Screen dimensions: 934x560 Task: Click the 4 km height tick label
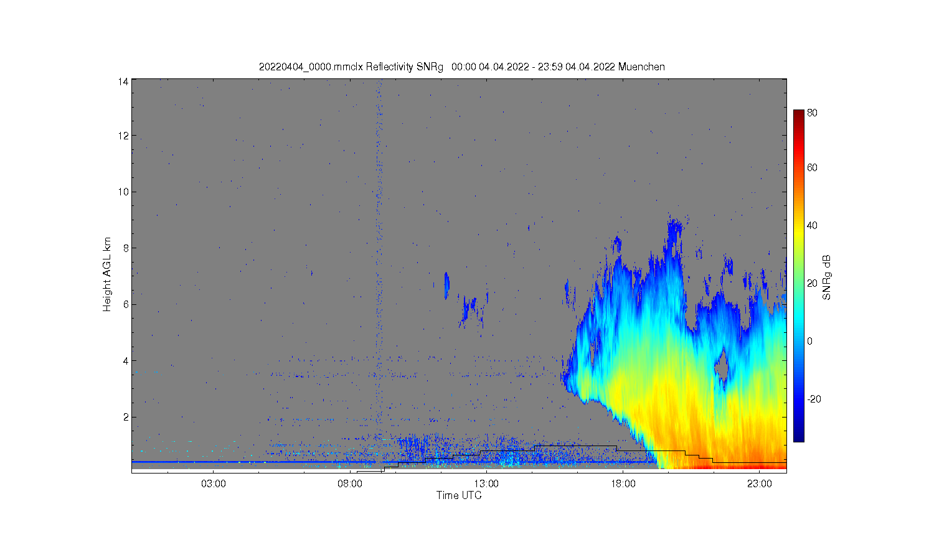(x=126, y=360)
